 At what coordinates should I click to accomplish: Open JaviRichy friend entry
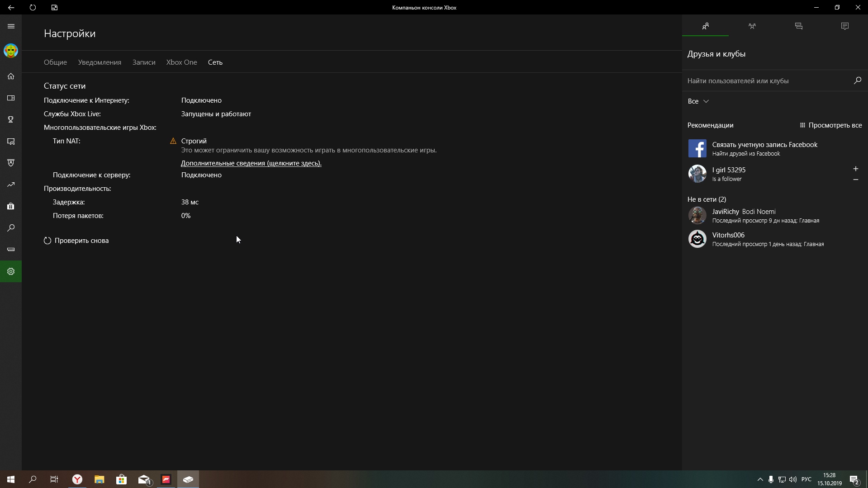coord(775,215)
